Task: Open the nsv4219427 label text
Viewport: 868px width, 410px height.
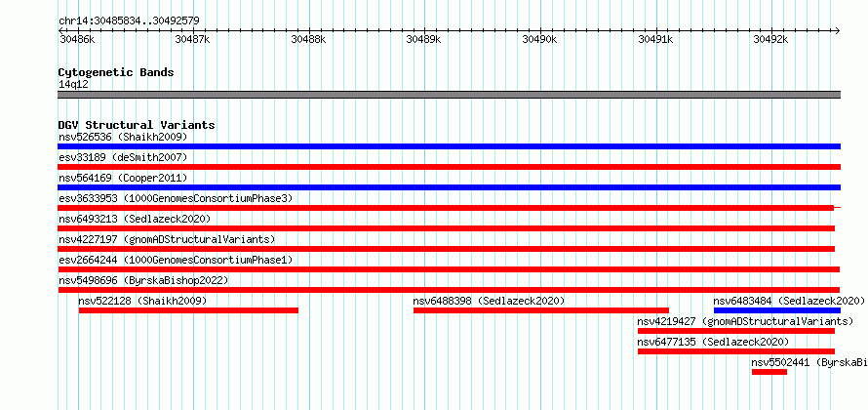Action: [x=745, y=321]
